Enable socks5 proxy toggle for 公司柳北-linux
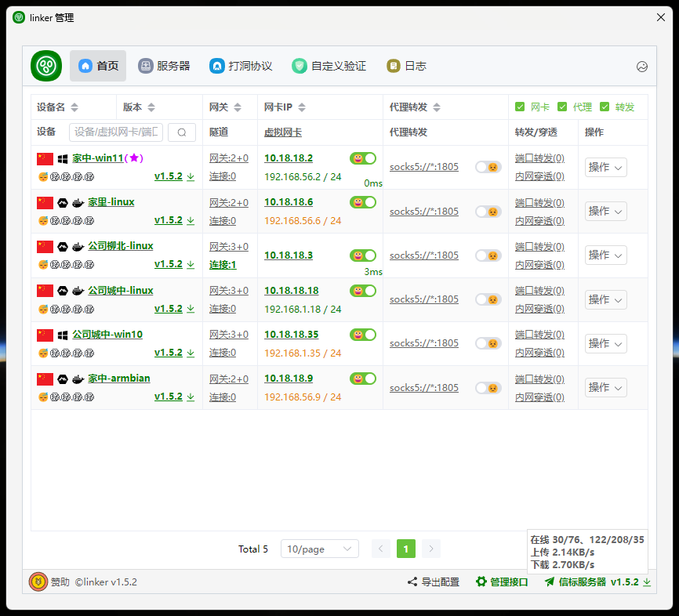Screen dimensions: 679x616 click(488, 255)
